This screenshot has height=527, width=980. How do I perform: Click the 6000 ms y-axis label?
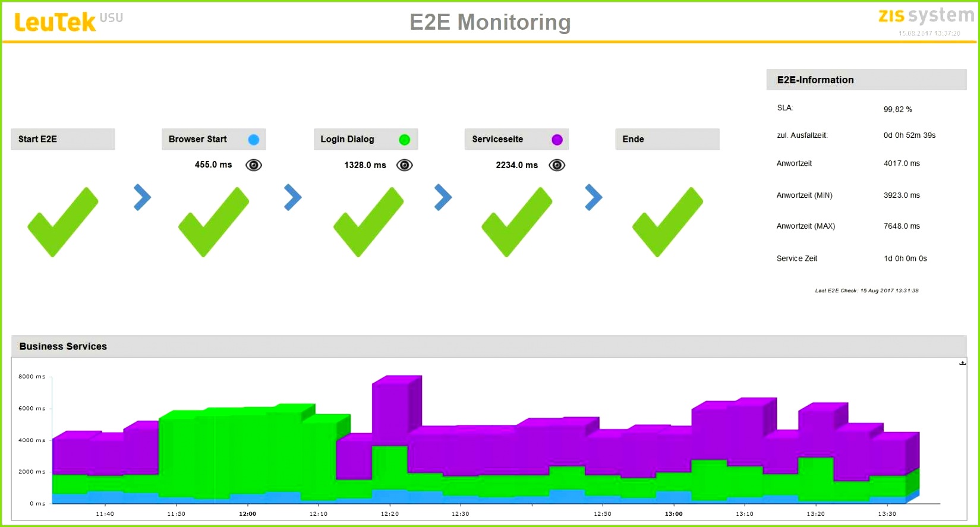click(31, 409)
